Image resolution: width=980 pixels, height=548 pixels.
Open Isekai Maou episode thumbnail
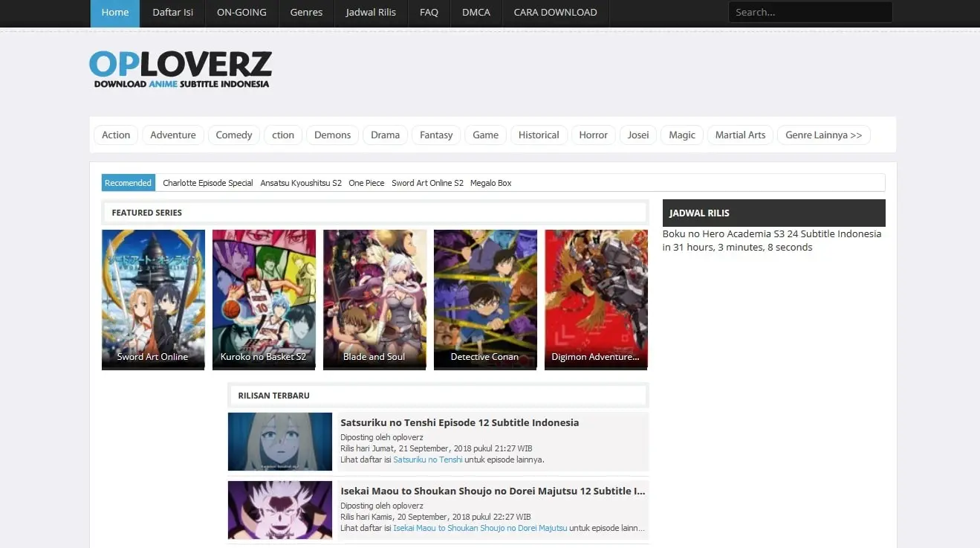(280, 510)
